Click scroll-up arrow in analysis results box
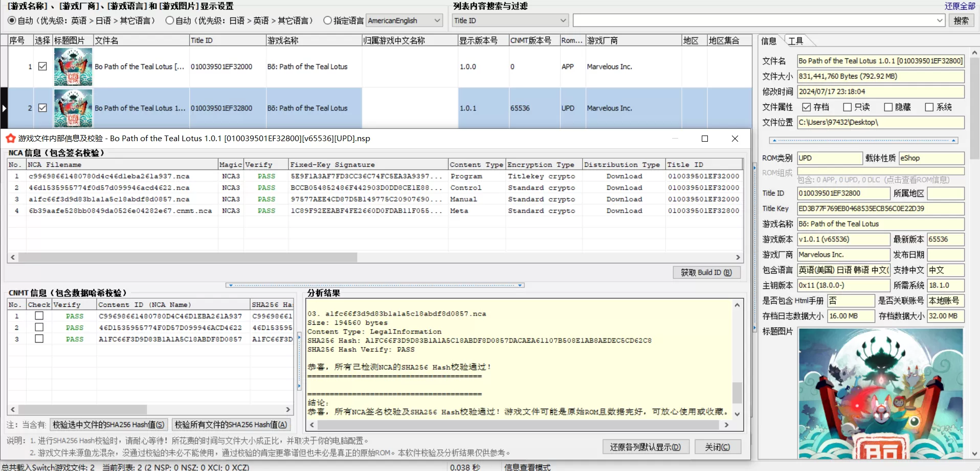This screenshot has width=980, height=471. pyautogui.click(x=737, y=305)
